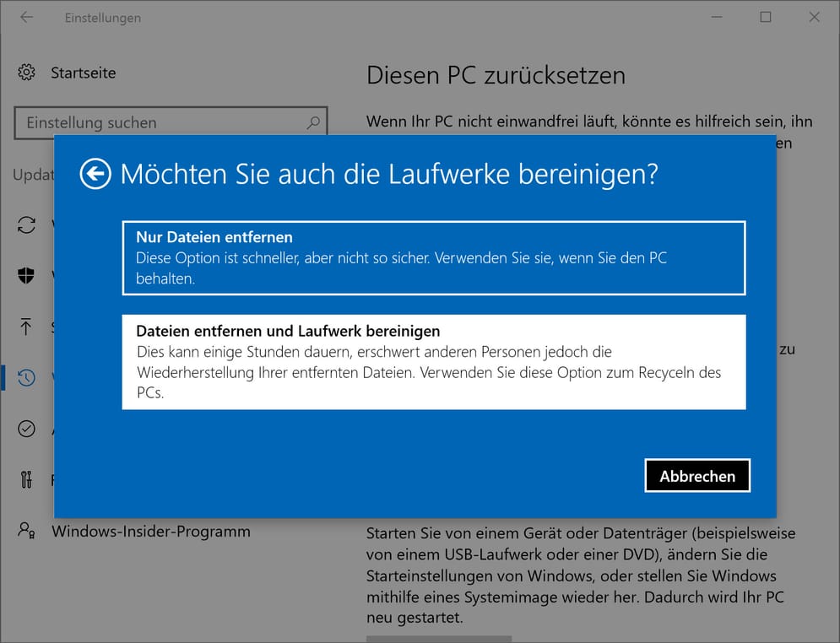Minimize the Einstellungen window

(716, 18)
